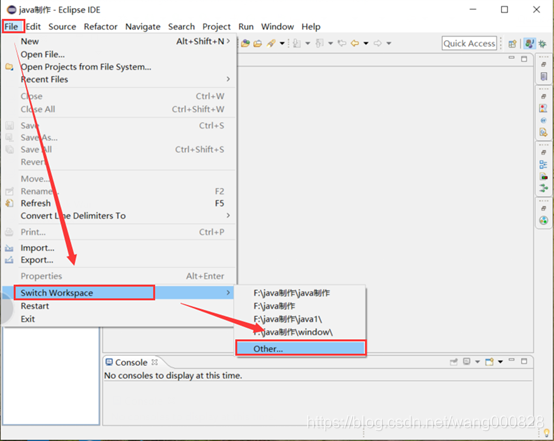Switch to the Java EE perspective icon
Screen dimensions: 554x441
coord(529,44)
